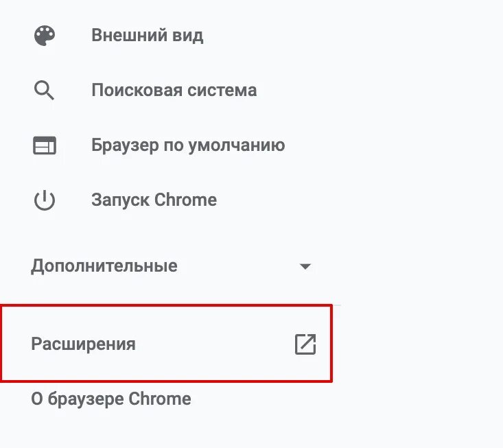Click the browser window icon

click(45, 145)
